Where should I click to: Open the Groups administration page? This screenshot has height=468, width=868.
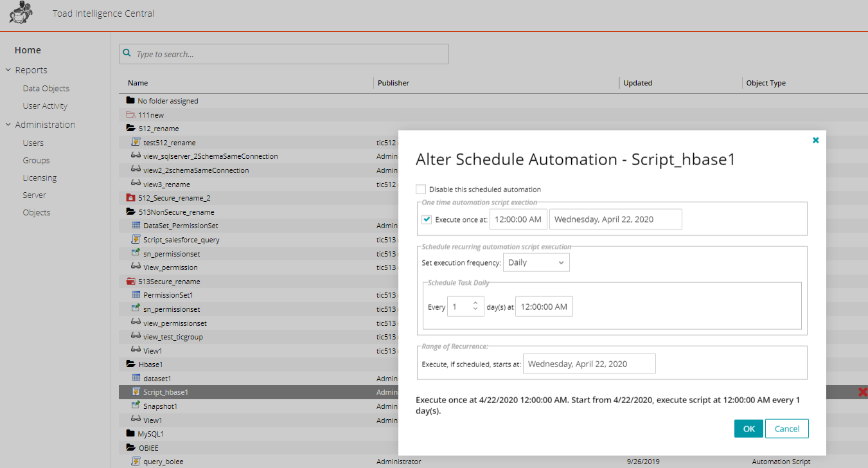(36, 161)
